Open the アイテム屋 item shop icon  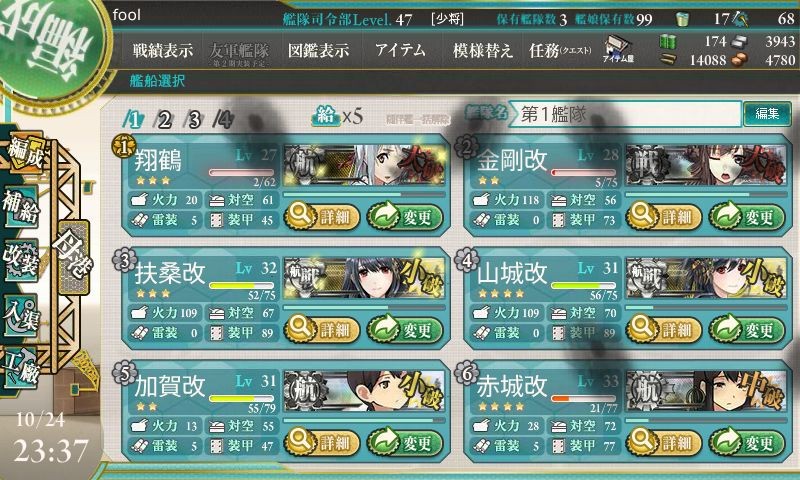click(618, 50)
